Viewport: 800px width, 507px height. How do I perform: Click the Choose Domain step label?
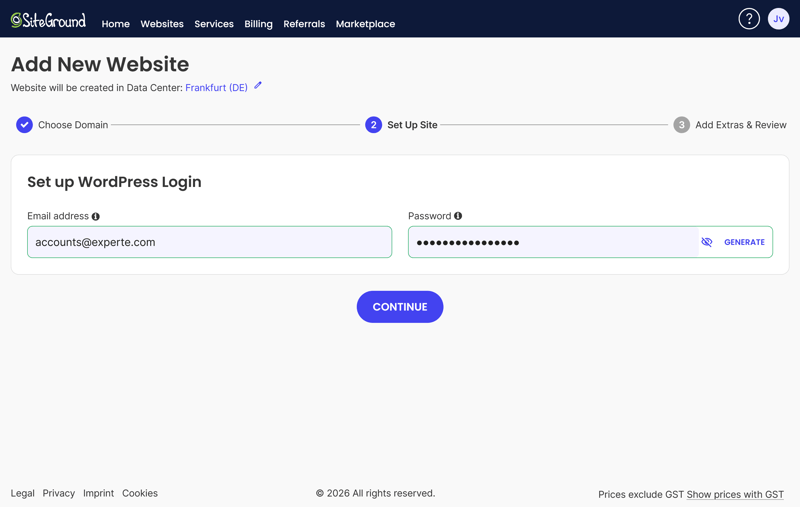tap(73, 125)
